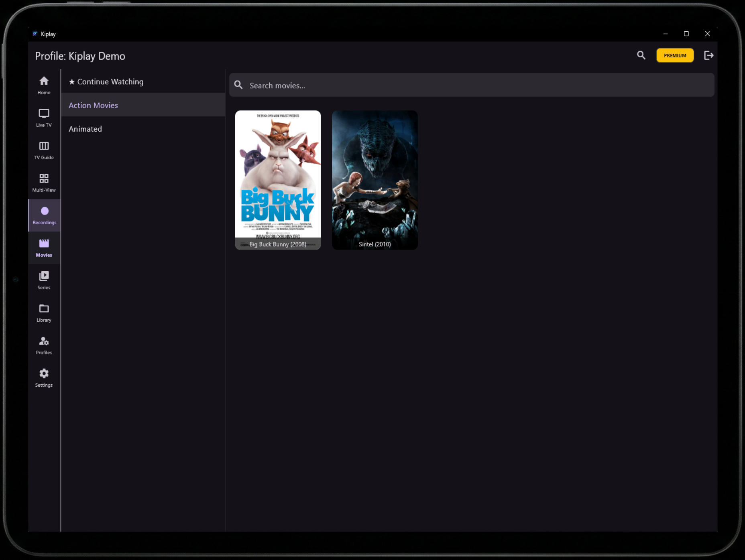Select the Action Movies category
The width and height of the screenshot is (745, 560).
click(x=143, y=105)
